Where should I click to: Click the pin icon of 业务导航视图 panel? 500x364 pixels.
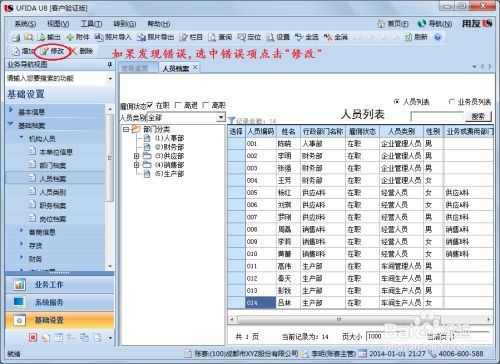click(x=110, y=64)
